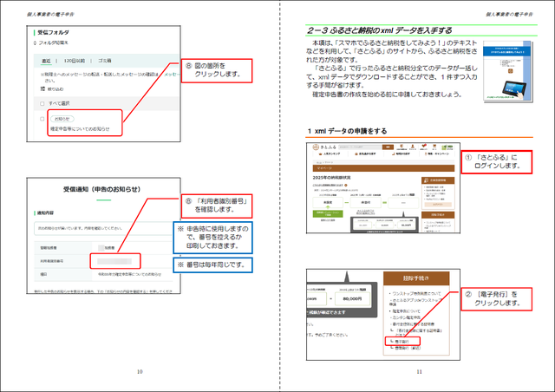Click page number 10

point(140,371)
